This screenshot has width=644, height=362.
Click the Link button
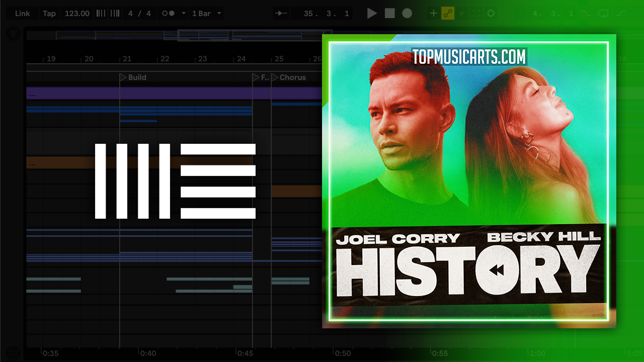pyautogui.click(x=22, y=14)
